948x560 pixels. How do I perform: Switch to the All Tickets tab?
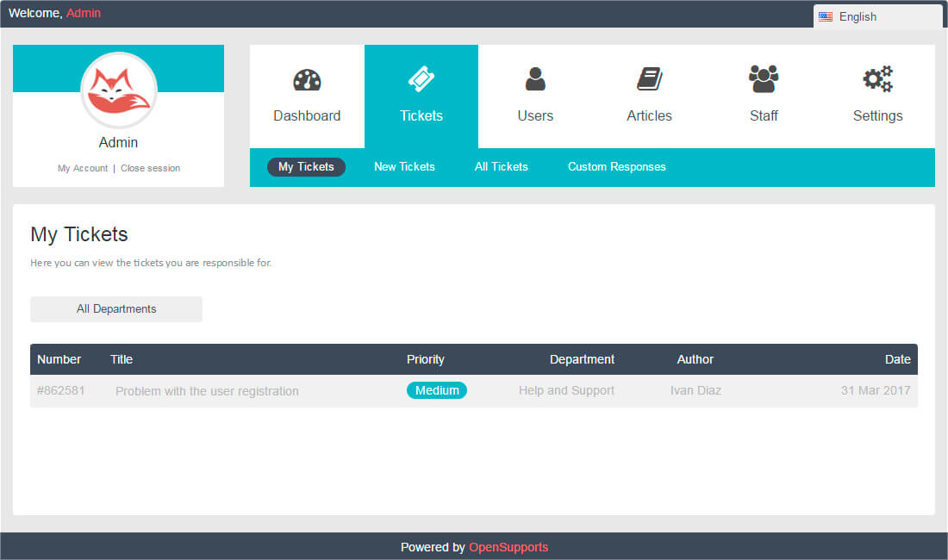(501, 166)
